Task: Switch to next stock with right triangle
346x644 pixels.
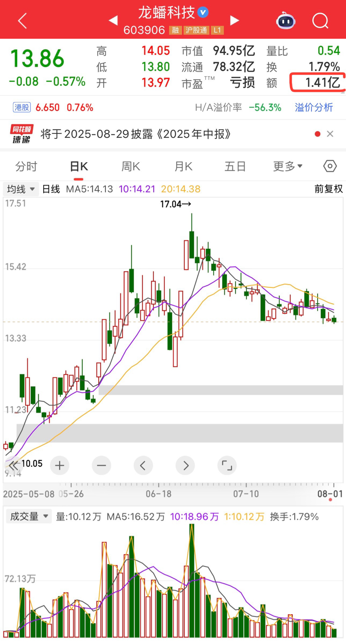Action: point(234,20)
